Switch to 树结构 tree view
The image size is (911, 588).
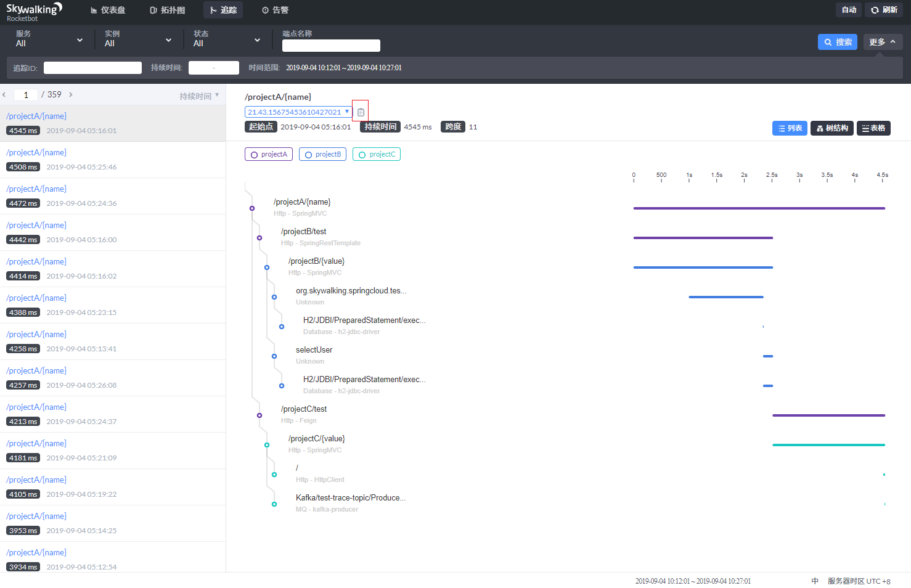point(832,128)
